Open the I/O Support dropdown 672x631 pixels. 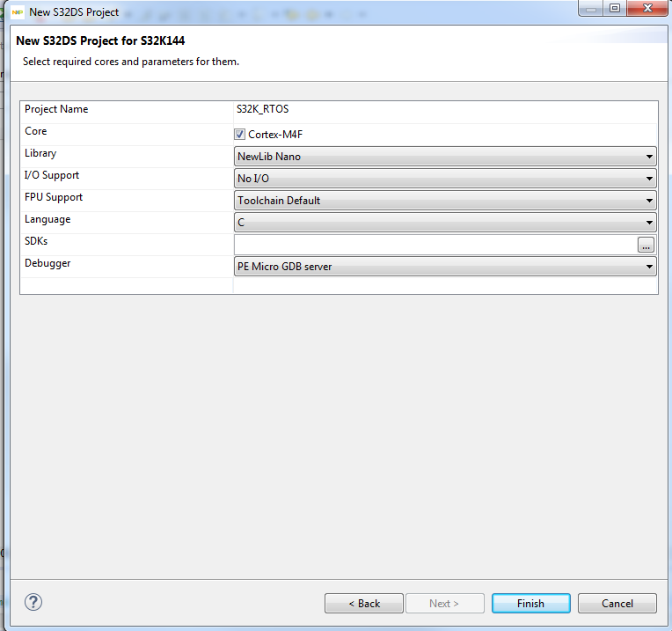[x=445, y=179]
